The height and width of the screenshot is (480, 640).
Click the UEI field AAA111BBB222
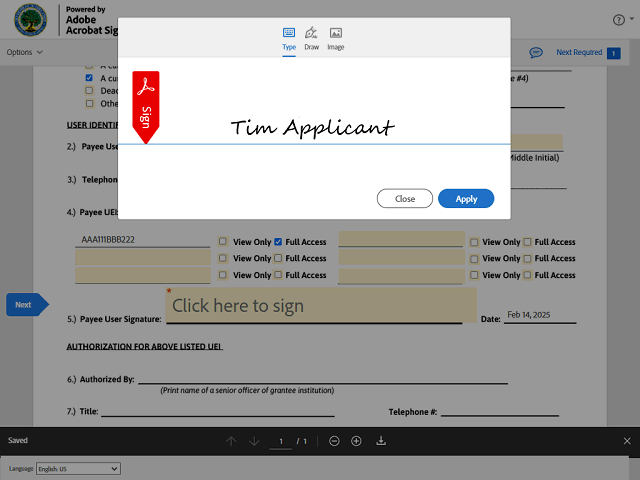pyautogui.click(x=142, y=240)
